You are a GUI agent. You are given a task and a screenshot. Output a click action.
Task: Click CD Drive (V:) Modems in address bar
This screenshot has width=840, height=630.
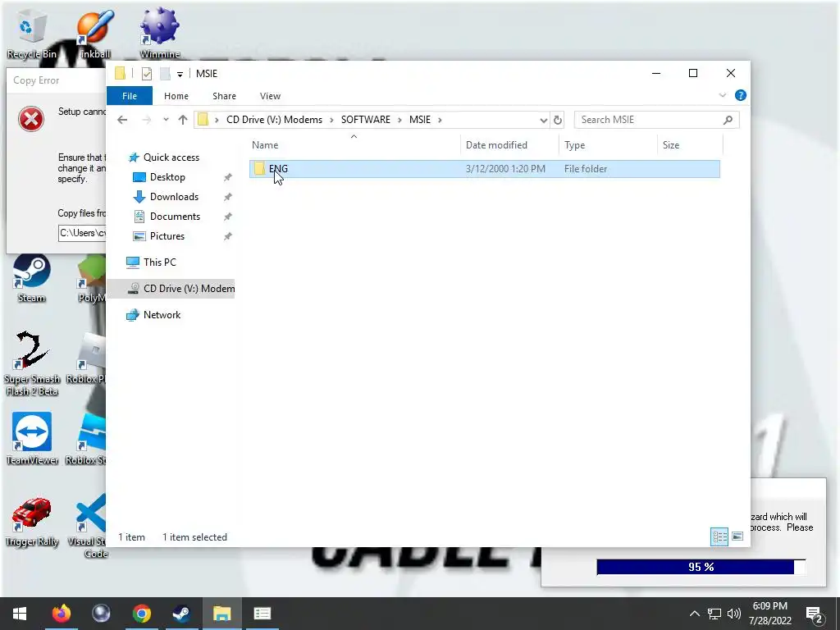(x=274, y=120)
